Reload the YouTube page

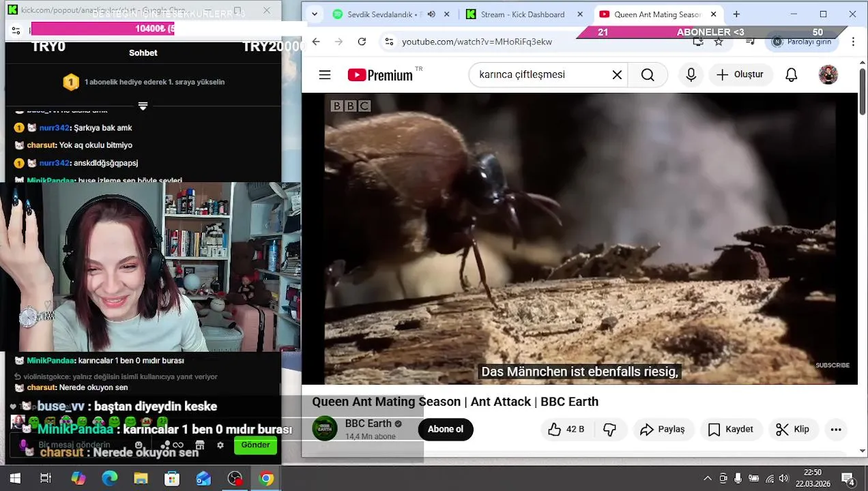coord(362,42)
